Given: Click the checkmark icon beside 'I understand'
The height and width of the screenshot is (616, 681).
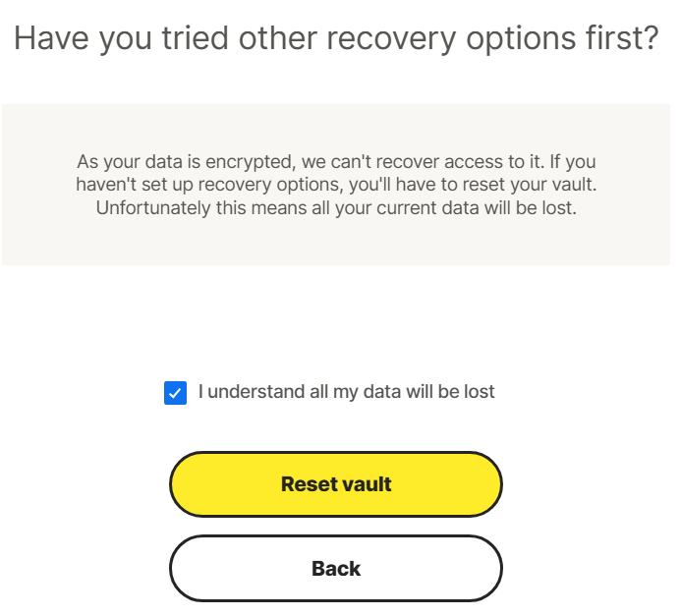Looking at the screenshot, I should [x=175, y=393].
